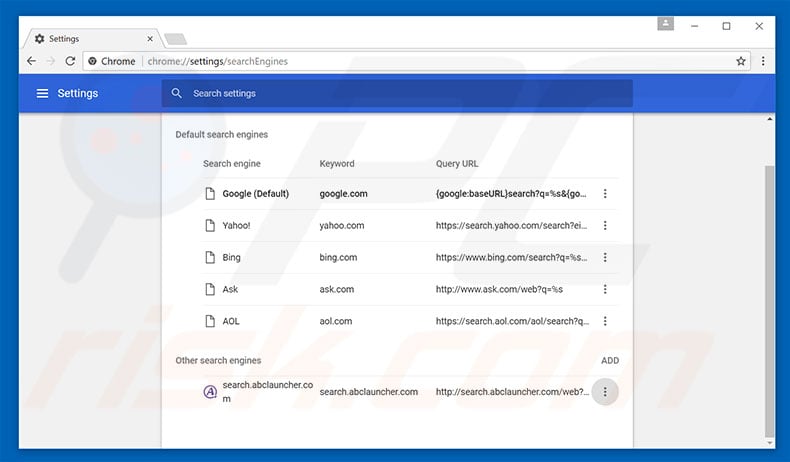Click ADD to add a search engine
This screenshot has height=462, width=790.
(x=610, y=360)
